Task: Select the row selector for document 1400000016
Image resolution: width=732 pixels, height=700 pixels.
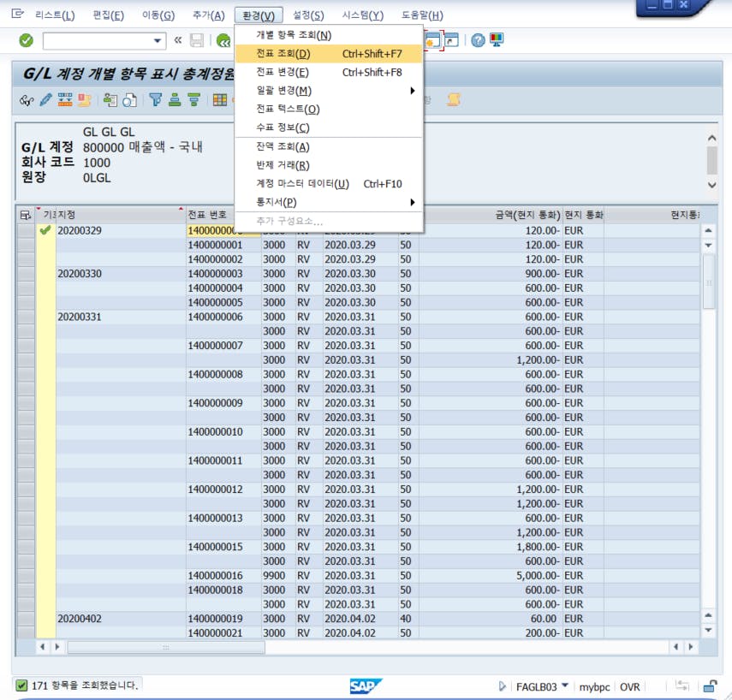Action: click(x=26, y=575)
